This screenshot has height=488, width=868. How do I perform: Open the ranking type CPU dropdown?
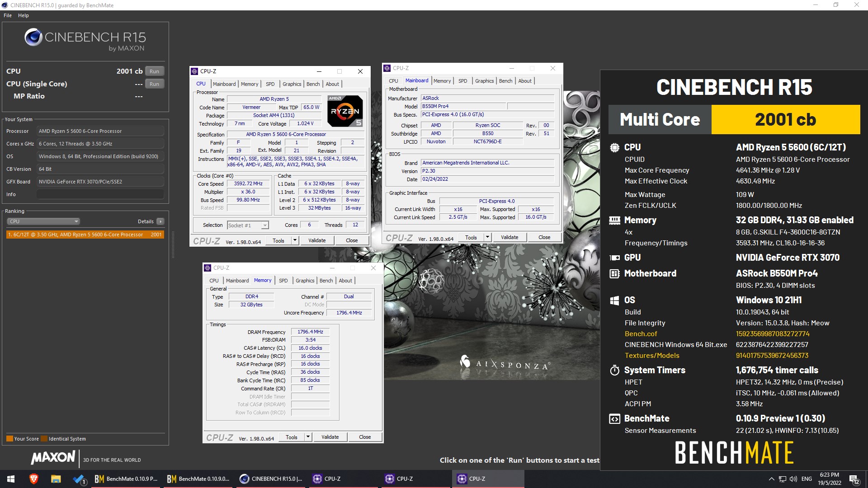click(x=43, y=221)
